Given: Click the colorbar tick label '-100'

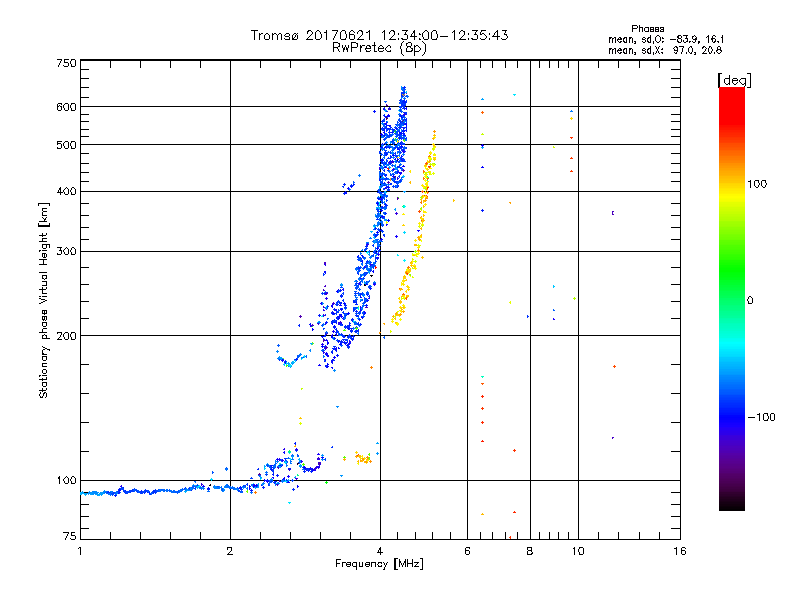Looking at the screenshot, I should (x=762, y=417).
